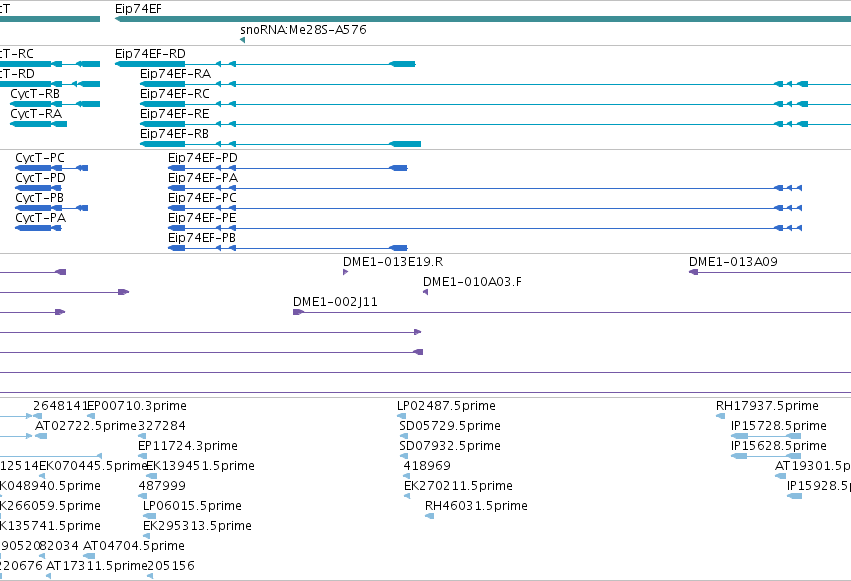851x581 pixels.
Task: Open protein Eip74EF-PC label
Action: click(x=202, y=198)
